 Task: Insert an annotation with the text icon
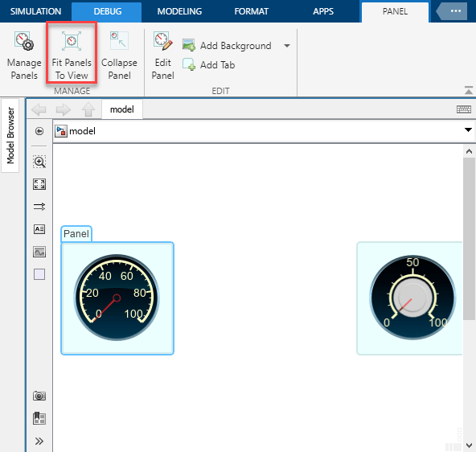click(39, 229)
